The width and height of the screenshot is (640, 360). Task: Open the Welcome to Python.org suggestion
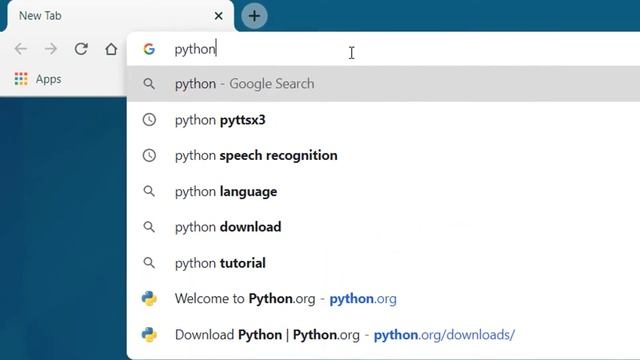[384, 299]
